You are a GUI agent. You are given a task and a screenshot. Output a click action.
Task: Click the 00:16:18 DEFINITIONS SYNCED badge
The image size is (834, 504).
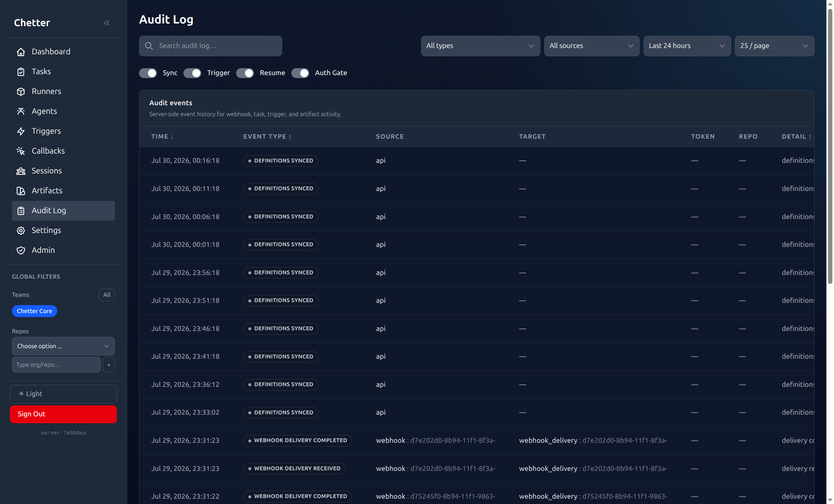point(281,161)
